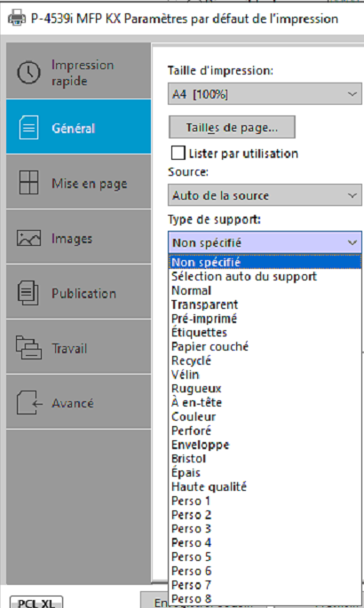Click the Tailles de page button
The height and width of the screenshot is (608, 364).
[232, 127]
